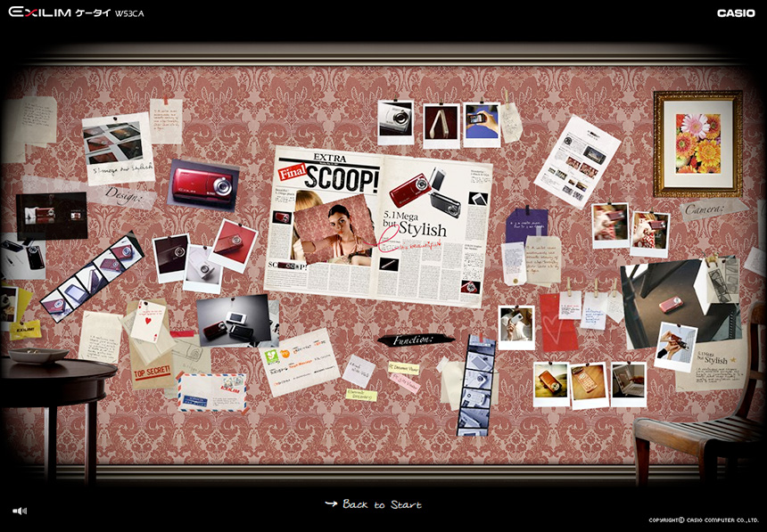Click the Back to Start link

(373, 504)
